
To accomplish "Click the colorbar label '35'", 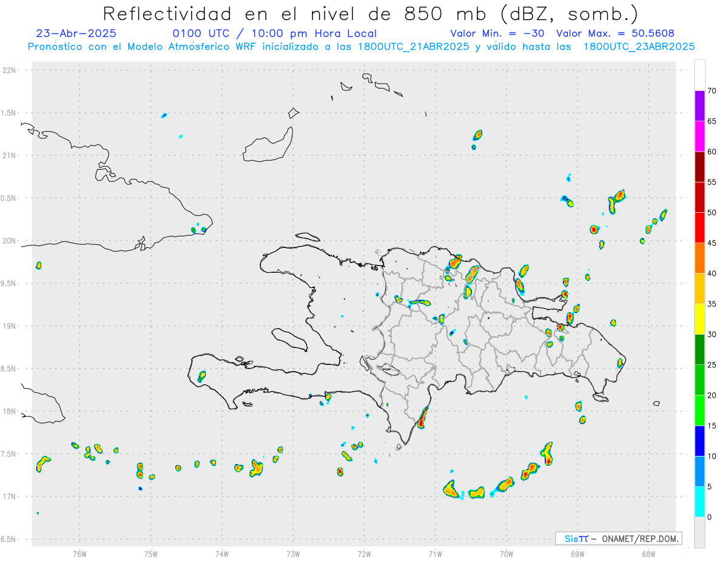I will coord(712,304).
